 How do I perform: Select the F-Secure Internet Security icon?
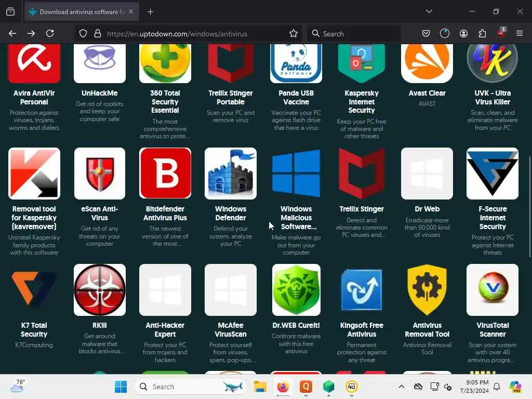coord(493,174)
